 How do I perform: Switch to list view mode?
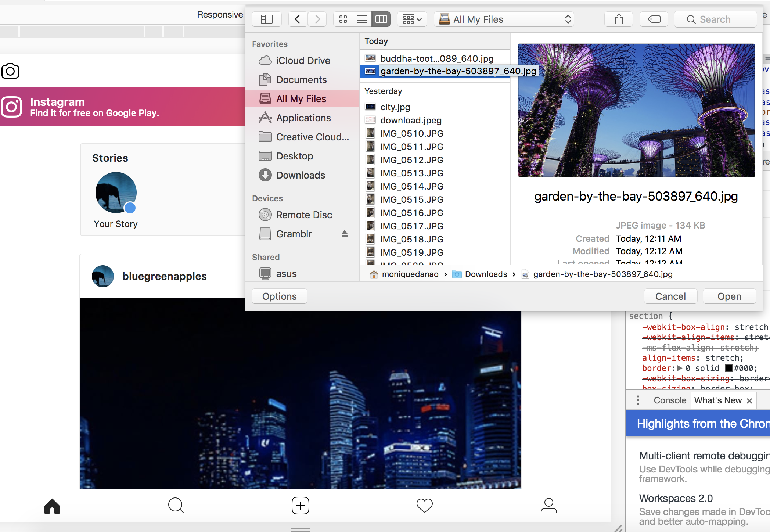pos(362,19)
